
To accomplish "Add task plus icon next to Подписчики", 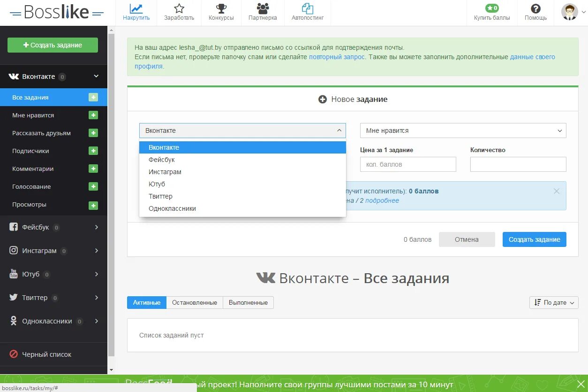I will point(93,151).
